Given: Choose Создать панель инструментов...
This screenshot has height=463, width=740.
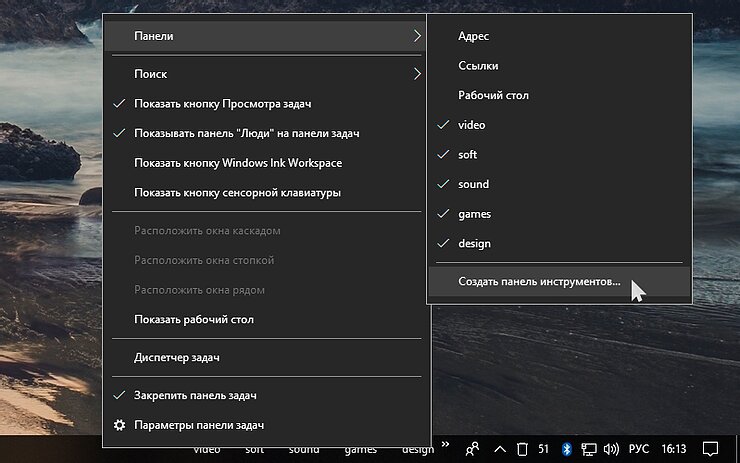Looking at the screenshot, I should click(560, 282).
